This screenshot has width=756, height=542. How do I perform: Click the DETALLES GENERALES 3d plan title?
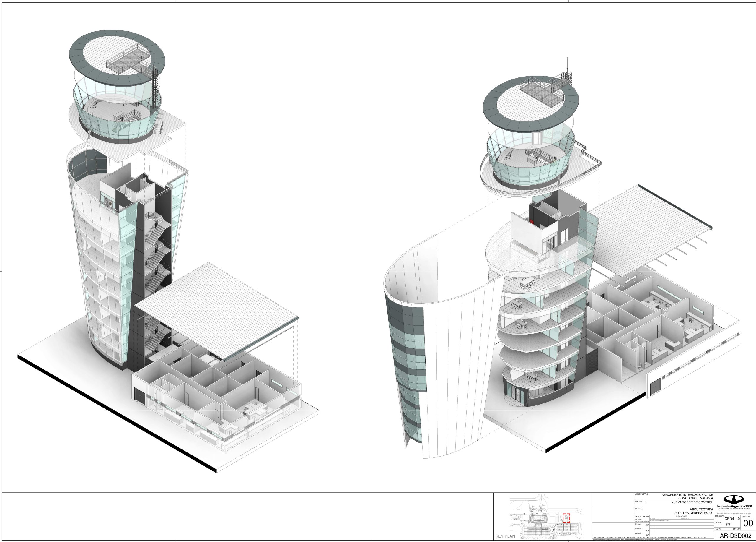point(692,513)
